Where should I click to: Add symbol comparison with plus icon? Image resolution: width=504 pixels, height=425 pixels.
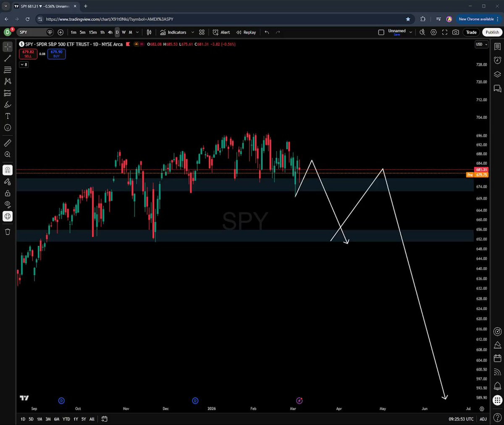point(60,32)
